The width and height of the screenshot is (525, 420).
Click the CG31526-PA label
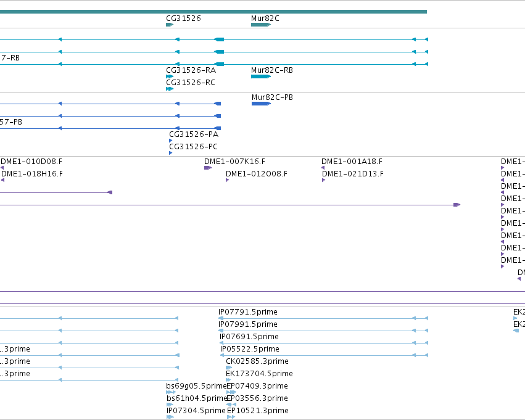194,134
